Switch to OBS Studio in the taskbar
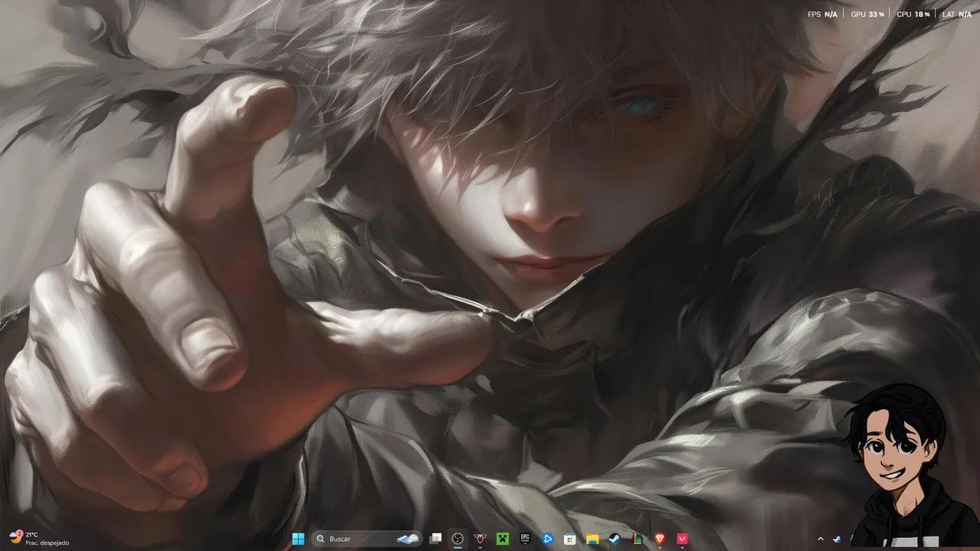 point(458,539)
